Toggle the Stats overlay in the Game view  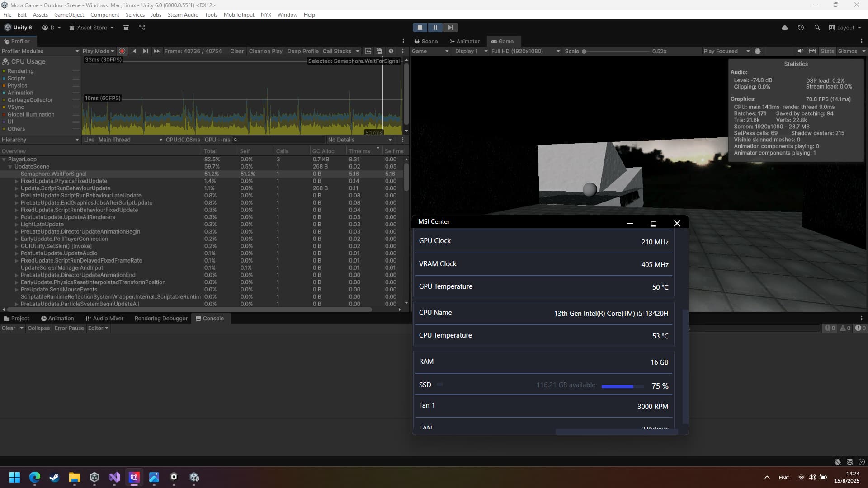tap(828, 51)
